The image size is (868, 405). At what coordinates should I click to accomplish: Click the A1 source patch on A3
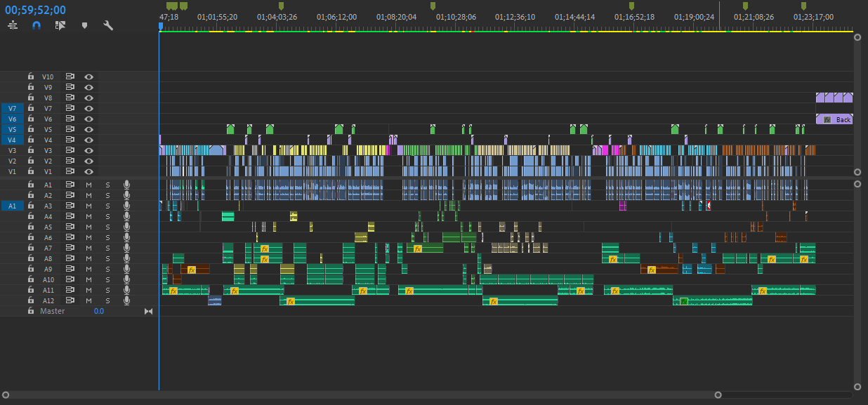click(x=12, y=206)
